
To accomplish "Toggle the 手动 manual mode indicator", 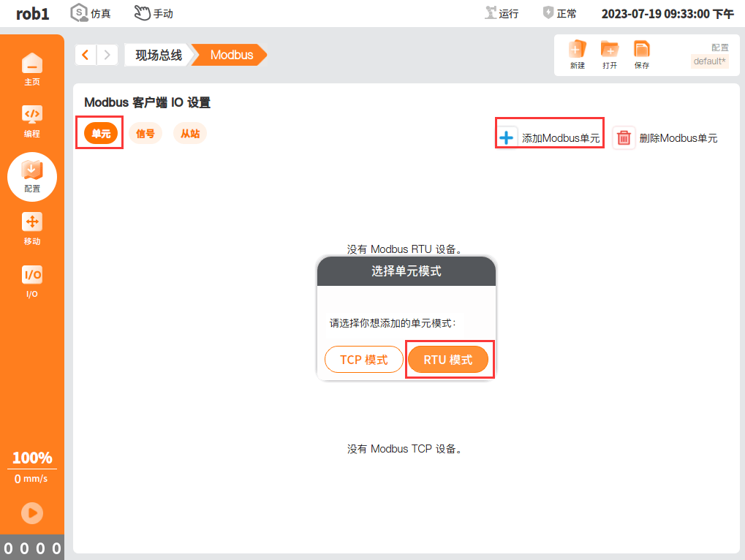I will (154, 13).
